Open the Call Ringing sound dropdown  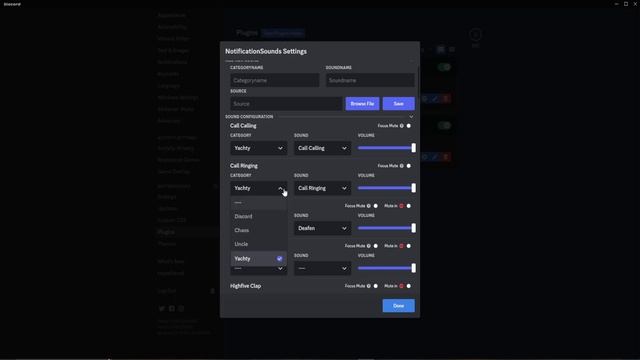click(322, 188)
